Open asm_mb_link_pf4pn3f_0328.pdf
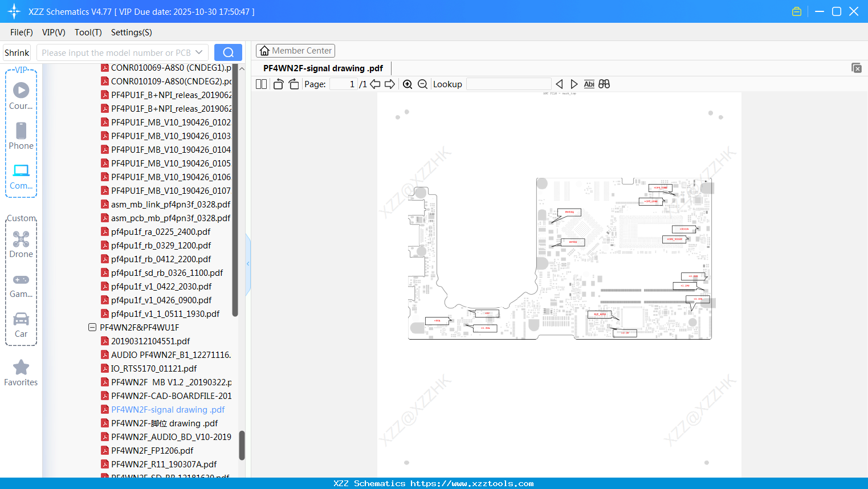 pos(166,205)
